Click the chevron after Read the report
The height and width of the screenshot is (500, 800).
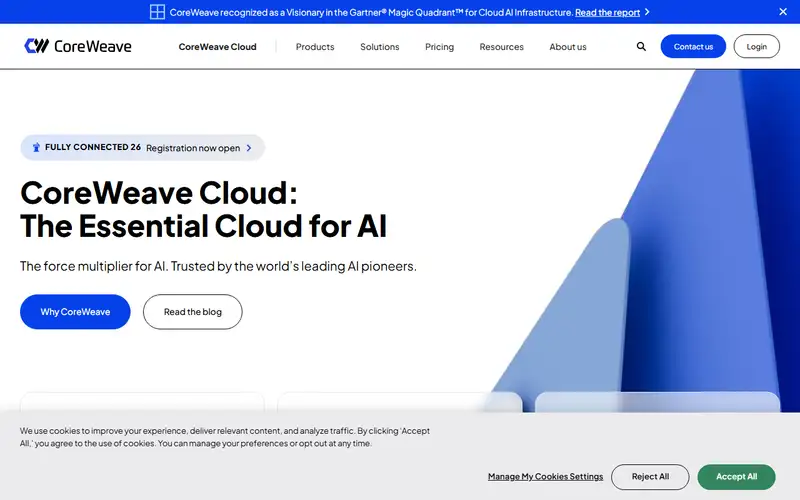pos(647,12)
